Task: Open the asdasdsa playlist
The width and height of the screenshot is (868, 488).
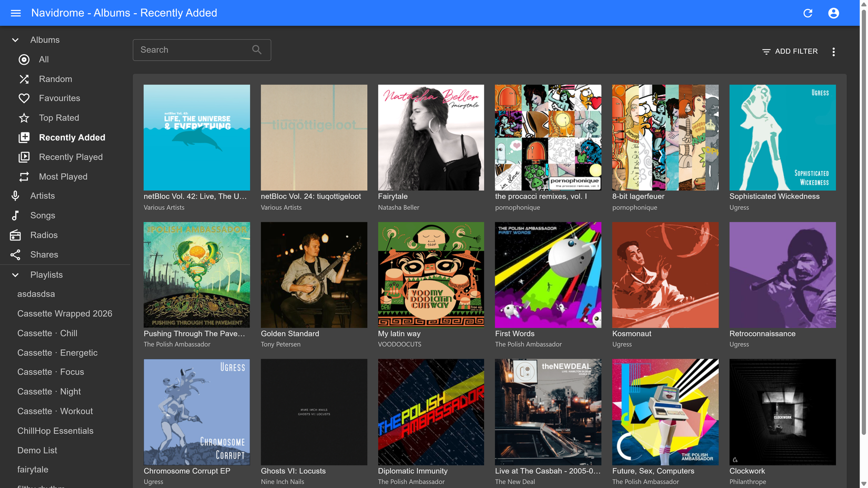Action: point(36,294)
